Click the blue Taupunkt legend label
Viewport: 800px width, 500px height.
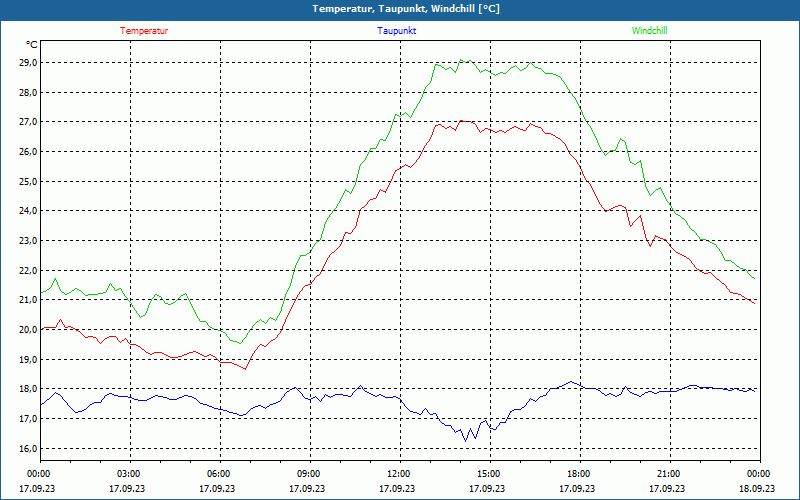[x=396, y=31]
